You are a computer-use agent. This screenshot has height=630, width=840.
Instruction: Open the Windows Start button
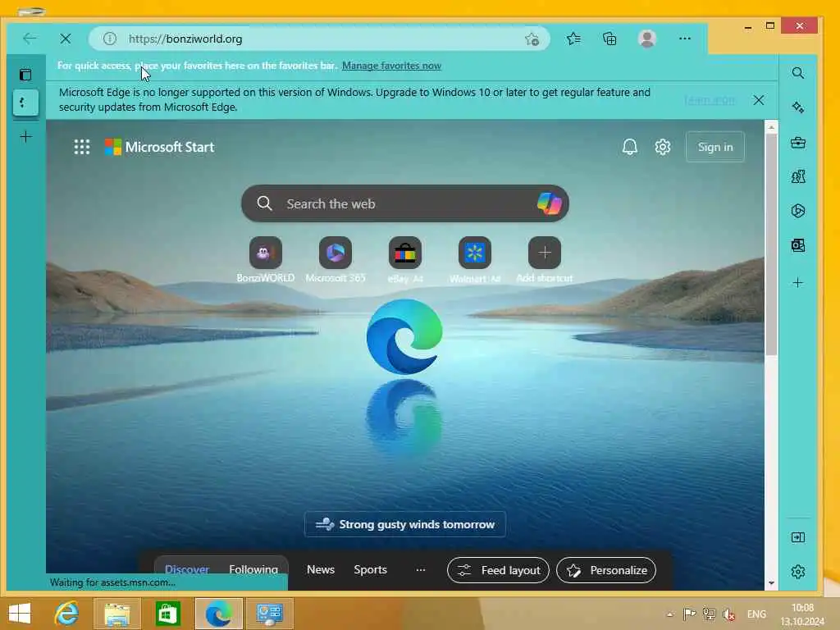tap(20, 614)
